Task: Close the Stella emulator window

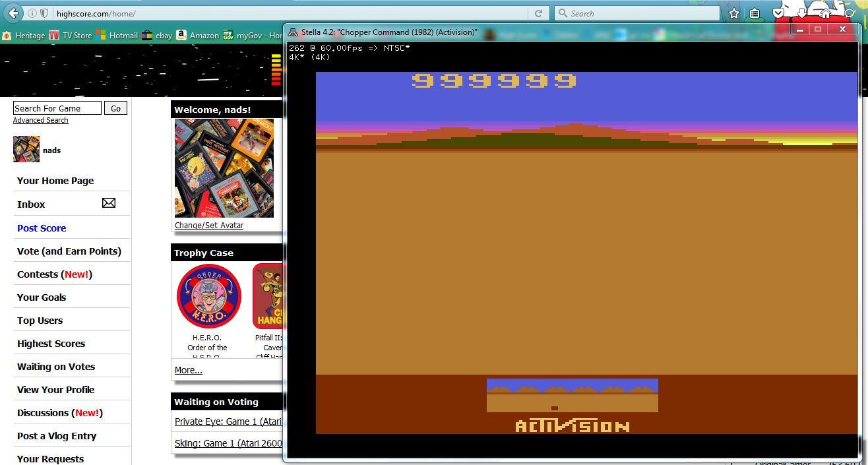Action: tap(842, 30)
